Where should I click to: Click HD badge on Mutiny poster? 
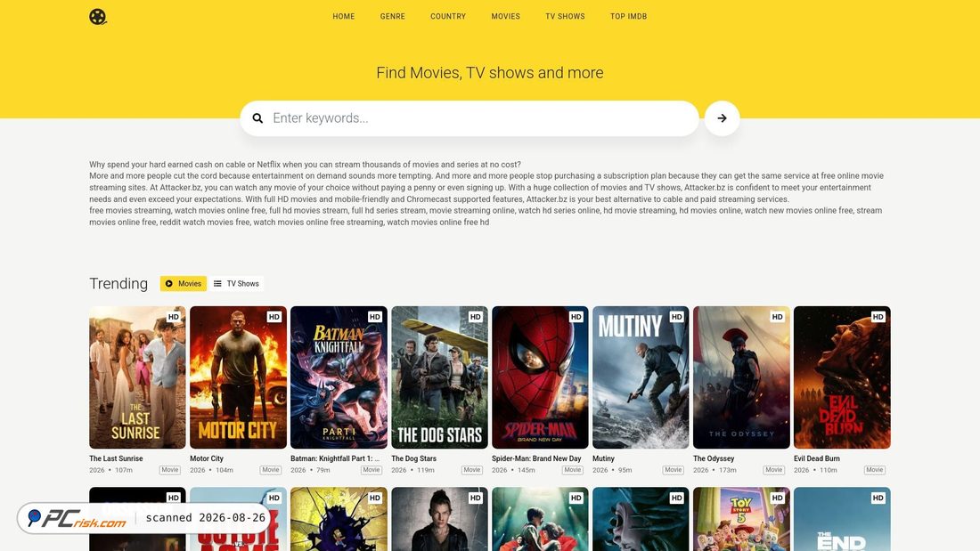tap(676, 317)
